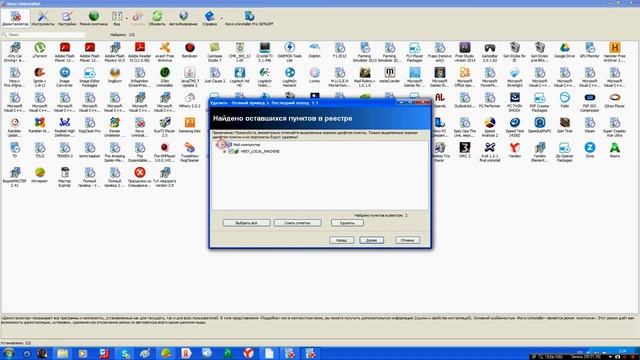640x360 pixels.
Task: Select the Camtasia Studio 7 icon
Action: click(215, 52)
